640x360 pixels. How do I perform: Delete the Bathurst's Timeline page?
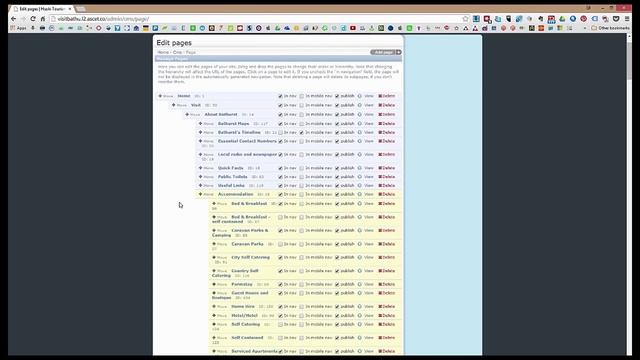point(387,133)
